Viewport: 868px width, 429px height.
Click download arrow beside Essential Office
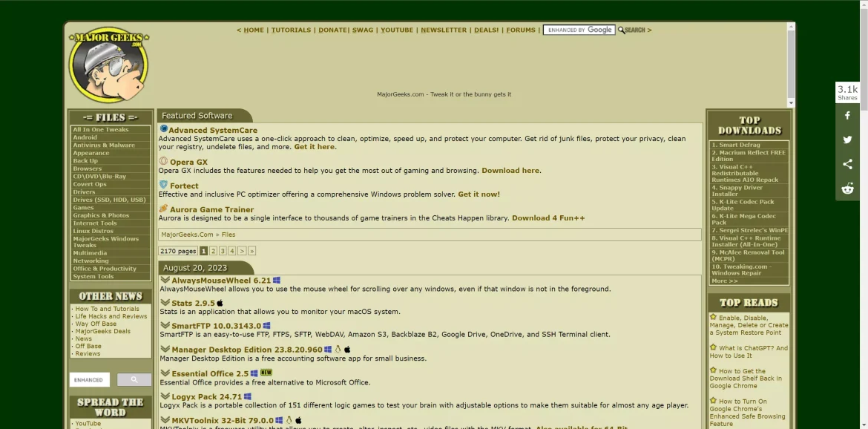coord(165,373)
